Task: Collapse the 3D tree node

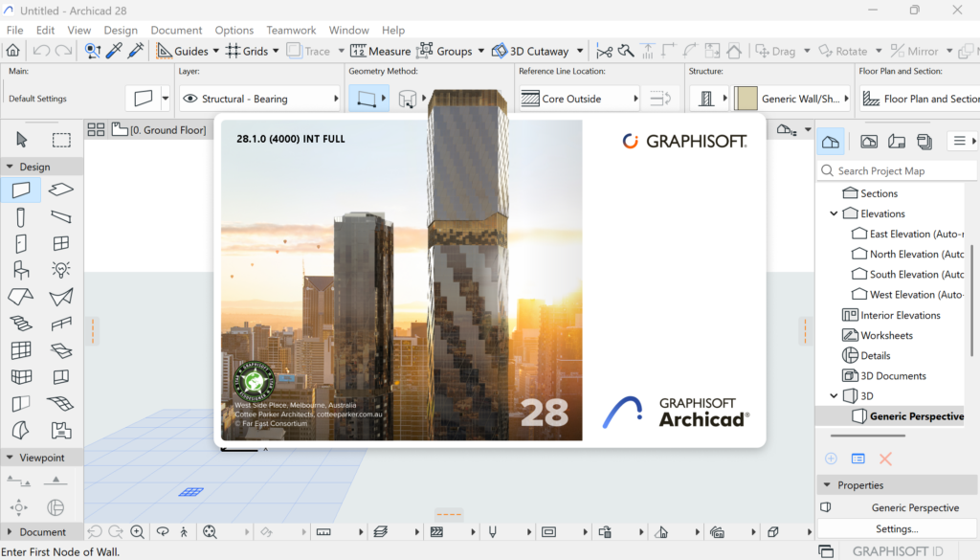Action: point(834,395)
